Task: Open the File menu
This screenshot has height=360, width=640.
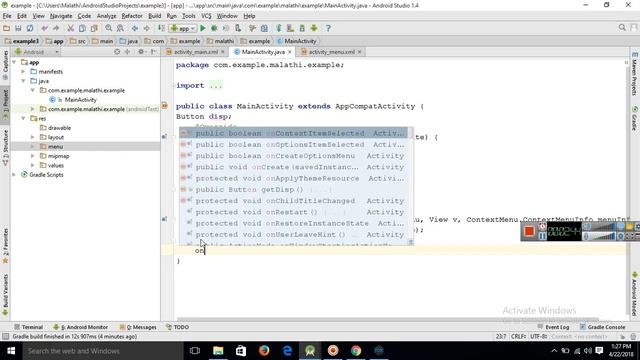Action: (x=7, y=16)
